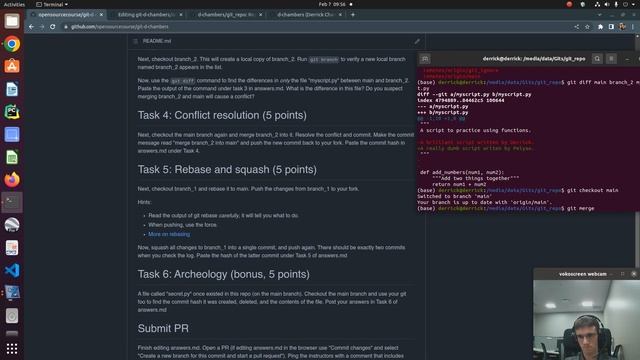The image size is (640, 360).
Task: Open README.md table of contents icon
Action: coord(136,41)
